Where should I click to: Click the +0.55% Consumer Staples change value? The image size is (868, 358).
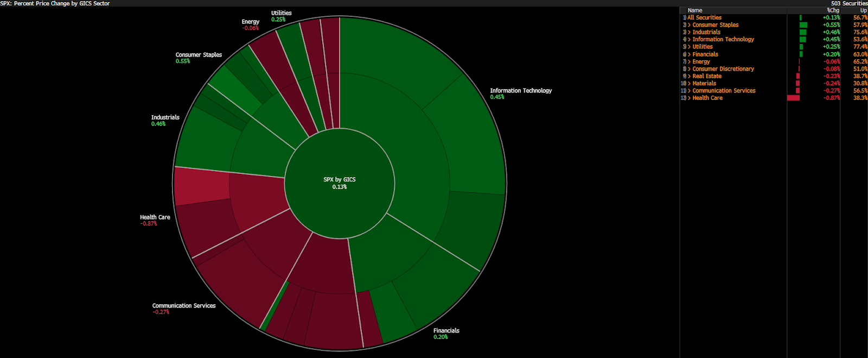point(831,25)
